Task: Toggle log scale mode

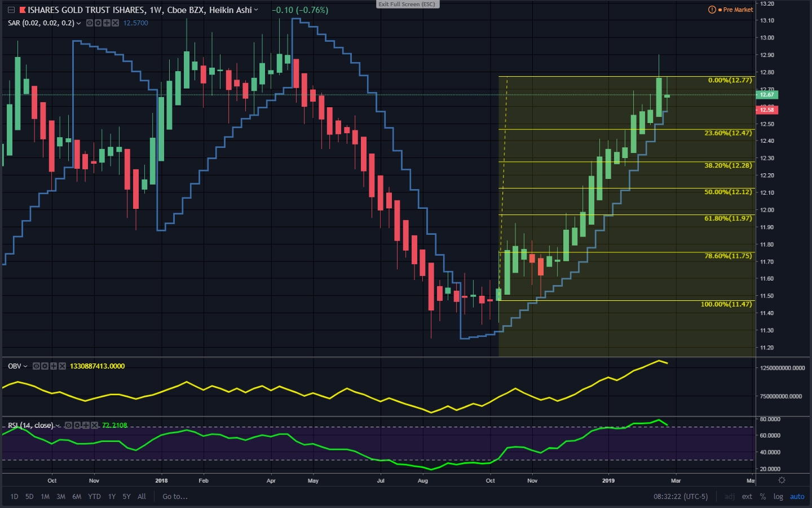Action: click(x=778, y=497)
